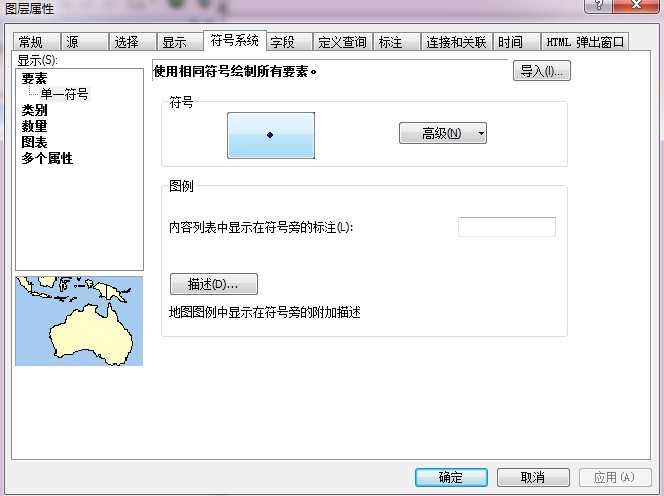Select 要素 in the display list
Screen dimensions: 664x496
click(x=34, y=78)
